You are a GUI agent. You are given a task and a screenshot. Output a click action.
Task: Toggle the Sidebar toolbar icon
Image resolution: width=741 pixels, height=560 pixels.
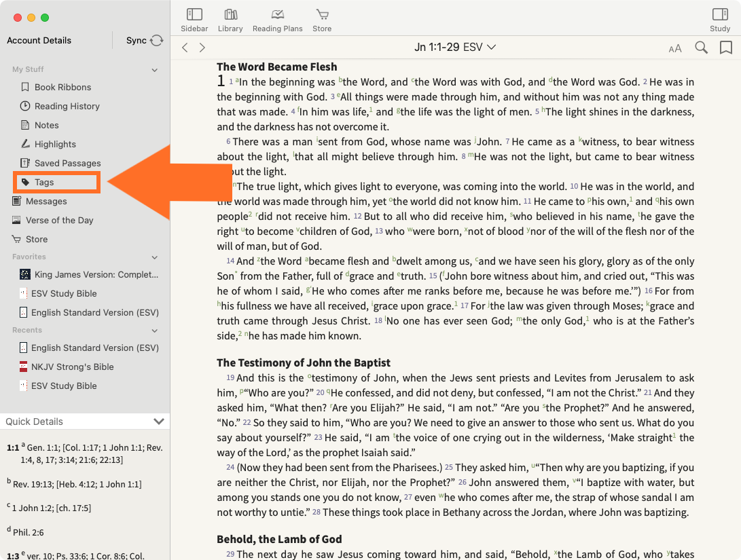[x=194, y=20]
